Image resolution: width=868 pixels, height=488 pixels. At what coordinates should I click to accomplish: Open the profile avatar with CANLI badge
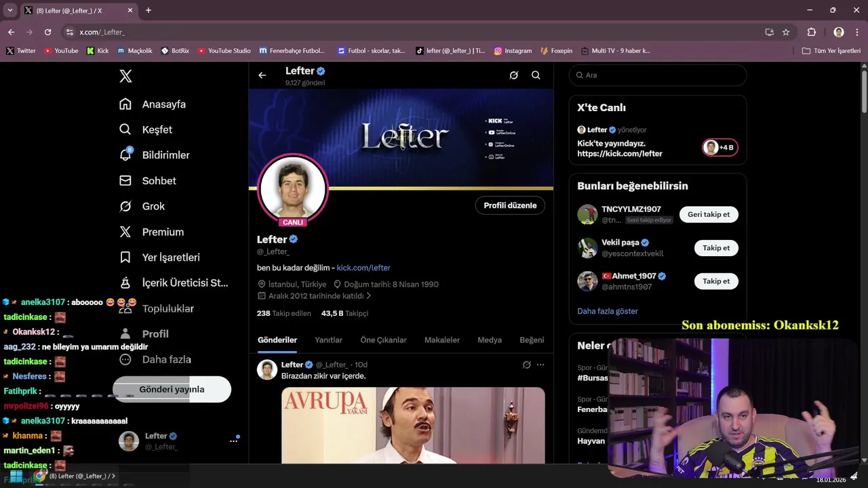[x=293, y=189]
